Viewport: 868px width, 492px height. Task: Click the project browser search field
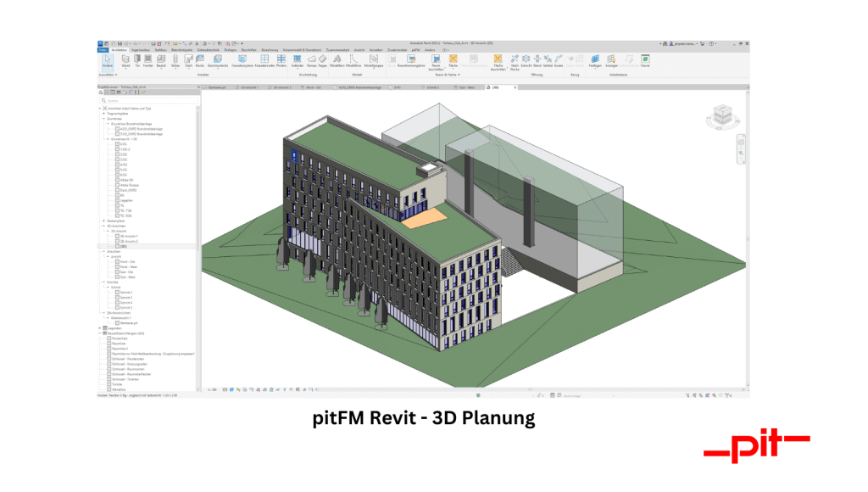pyautogui.click(x=149, y=100)
